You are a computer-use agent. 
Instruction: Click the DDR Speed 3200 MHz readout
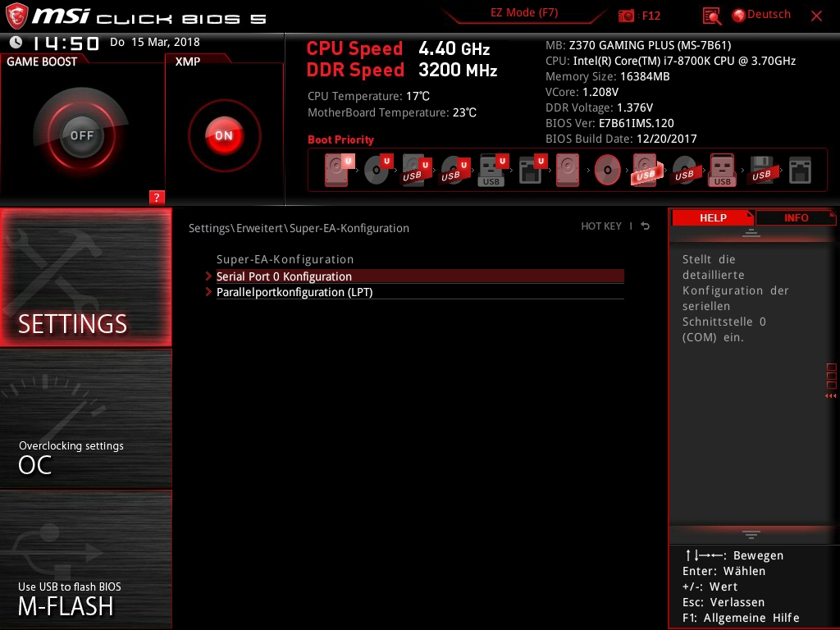(402, 70)
